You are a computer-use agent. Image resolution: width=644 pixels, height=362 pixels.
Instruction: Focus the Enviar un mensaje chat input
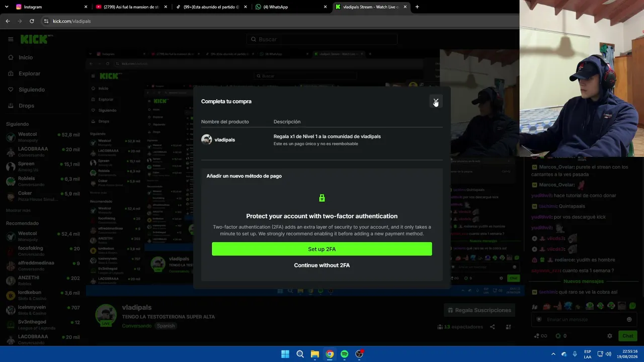583,319
